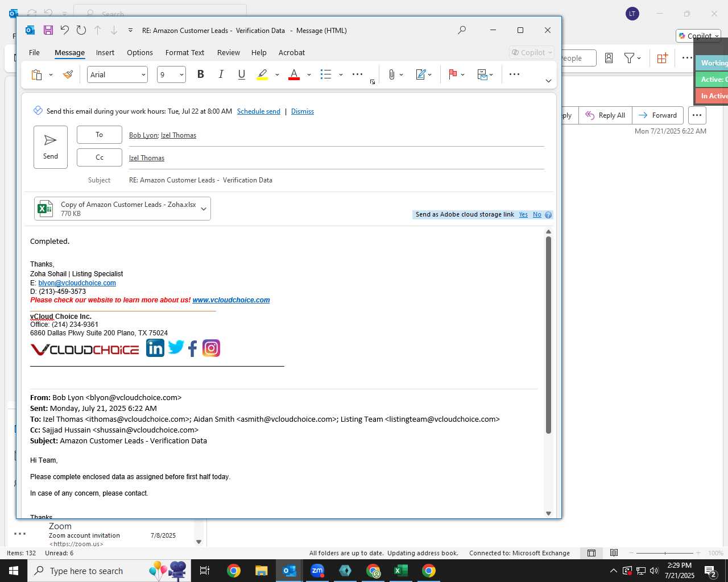Screen dimensions: 728x582
Task: Open the www.vcloudchoice.com website link
Action: click(231, 300)
